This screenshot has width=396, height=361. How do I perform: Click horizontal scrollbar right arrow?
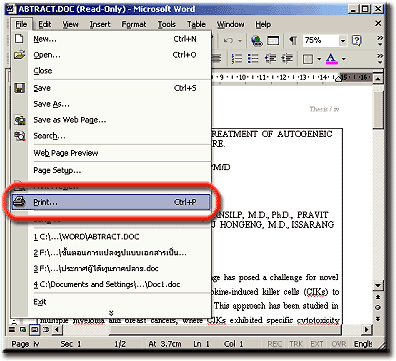366,330
